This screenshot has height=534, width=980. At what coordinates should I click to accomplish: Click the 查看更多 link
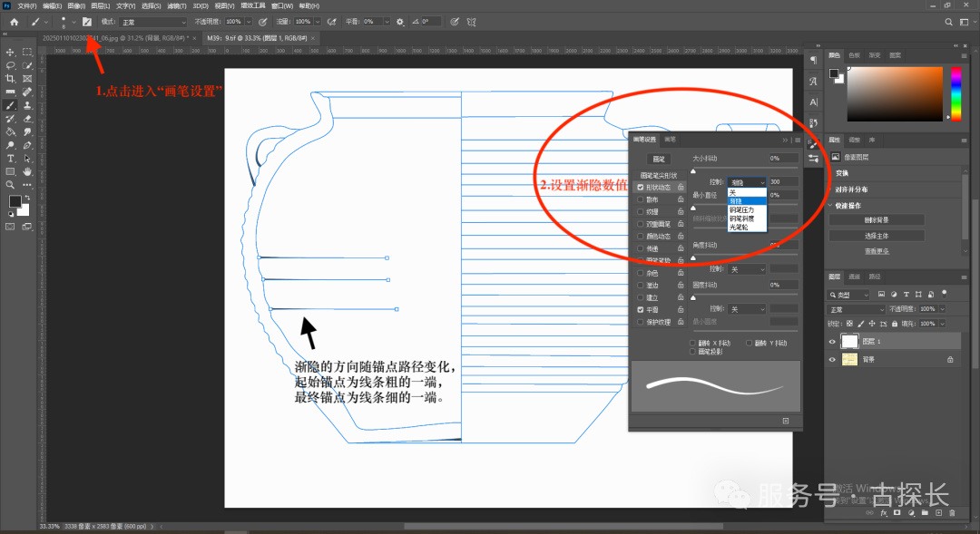coord(877,251)
